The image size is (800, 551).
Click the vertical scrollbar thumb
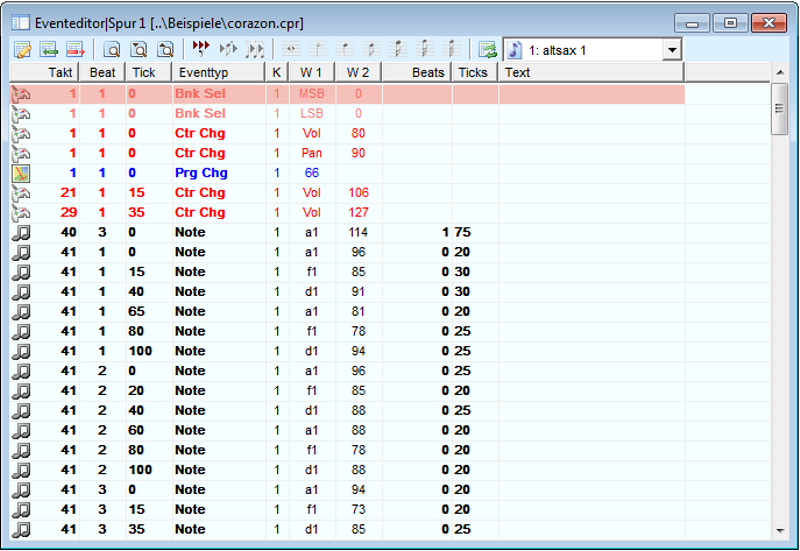780,109
